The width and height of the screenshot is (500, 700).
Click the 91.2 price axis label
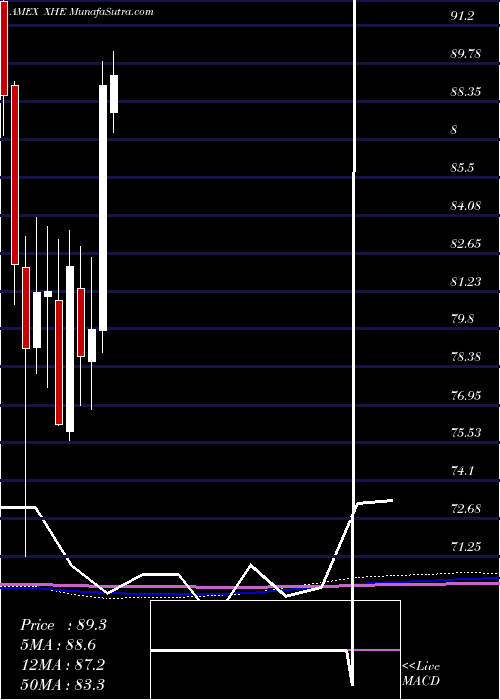pyautogui.click(x=462, y=16)
